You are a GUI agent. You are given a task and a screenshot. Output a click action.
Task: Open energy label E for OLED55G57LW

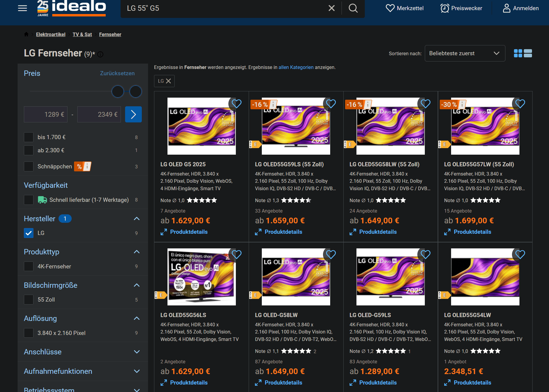[445, 144]
